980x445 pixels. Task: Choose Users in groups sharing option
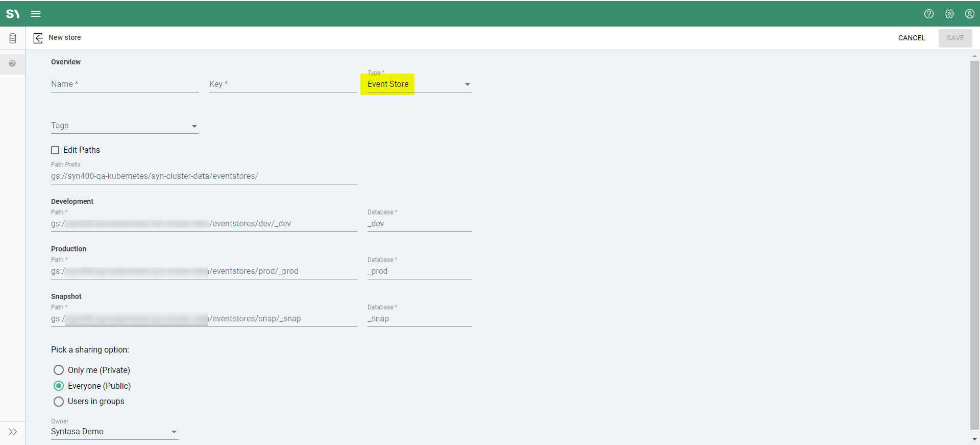pyautogui.click(x=59, y=402)
